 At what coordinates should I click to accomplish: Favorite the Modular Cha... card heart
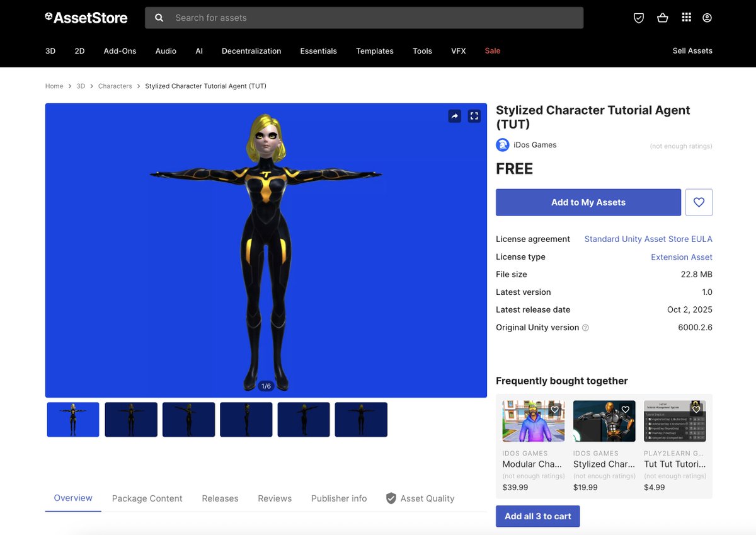555,410
